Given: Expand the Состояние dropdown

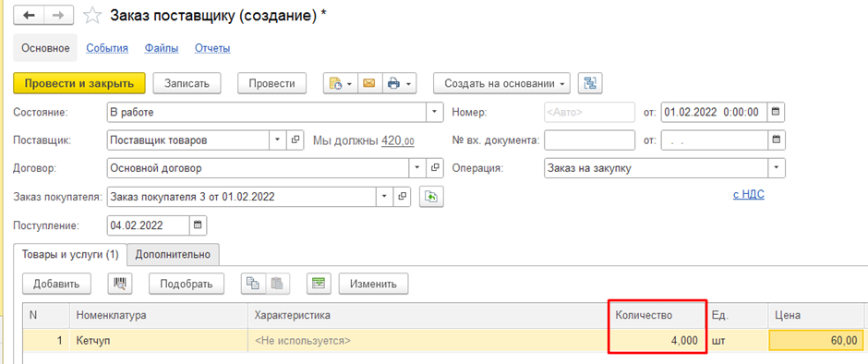Looking at the screenshot, I should 435,112.
